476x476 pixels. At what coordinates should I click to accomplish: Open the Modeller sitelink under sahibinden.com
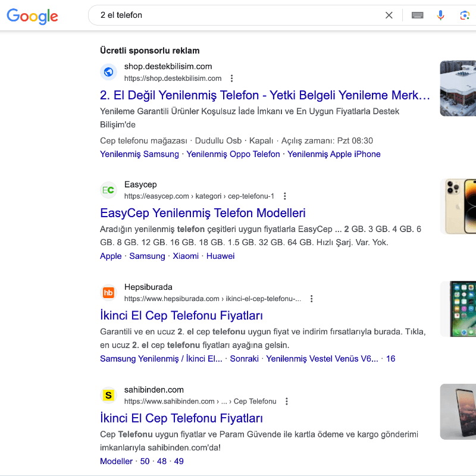point(116,462)
